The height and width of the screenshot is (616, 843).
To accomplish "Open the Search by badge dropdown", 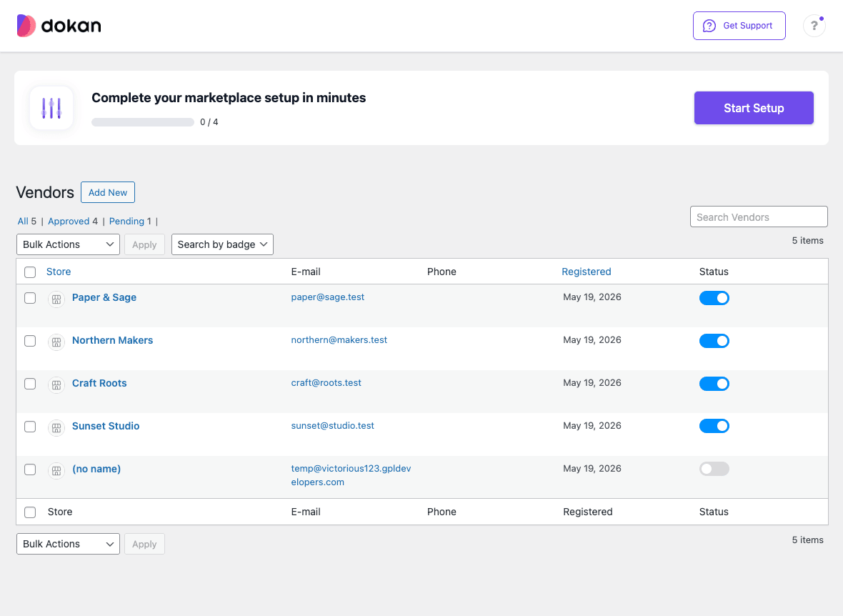I will point(222,244).
